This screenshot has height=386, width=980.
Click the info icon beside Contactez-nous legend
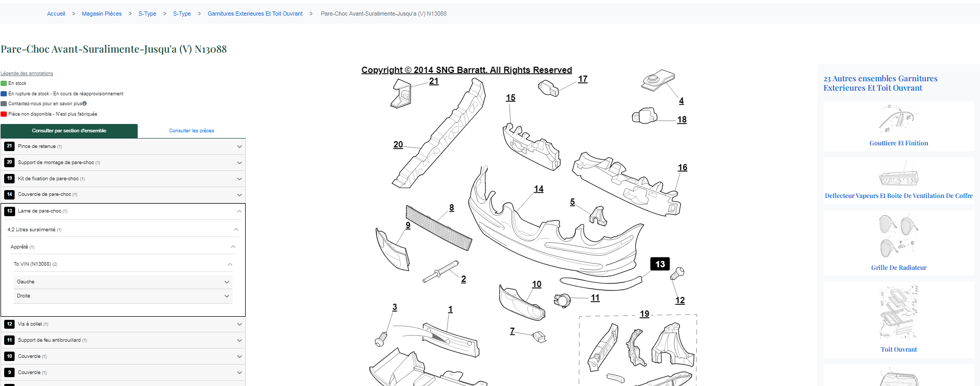pos(84,104)
